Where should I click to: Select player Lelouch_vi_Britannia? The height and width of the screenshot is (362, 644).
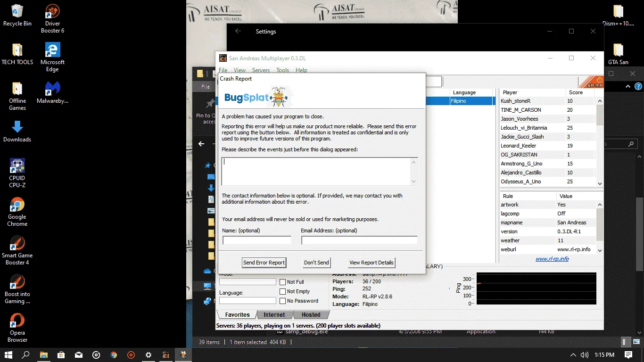(x=547, y=128)
